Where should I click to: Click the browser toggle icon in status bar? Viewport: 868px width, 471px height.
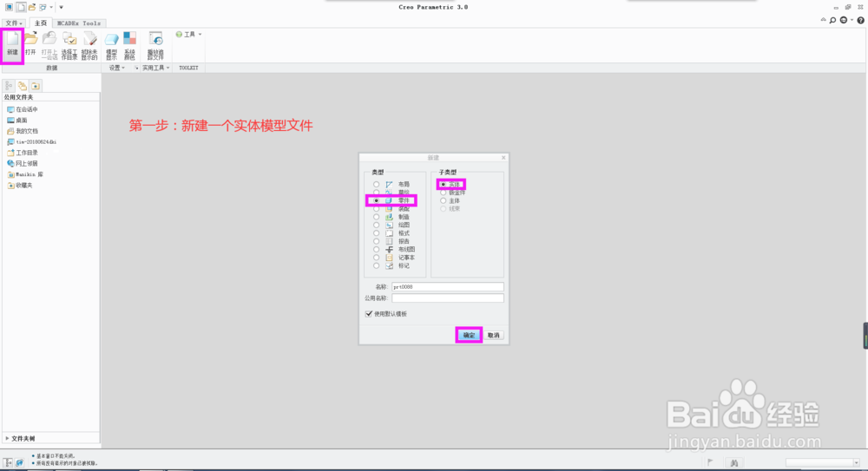[x=19, y=462]
